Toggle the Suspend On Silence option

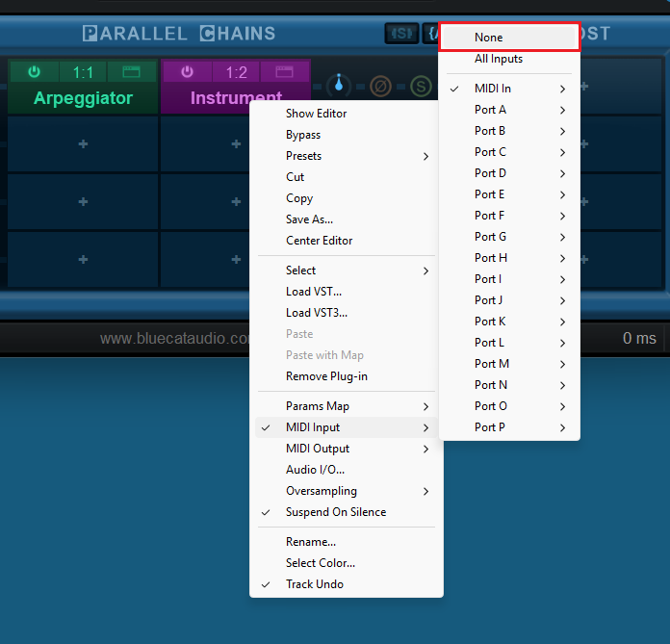347,512
